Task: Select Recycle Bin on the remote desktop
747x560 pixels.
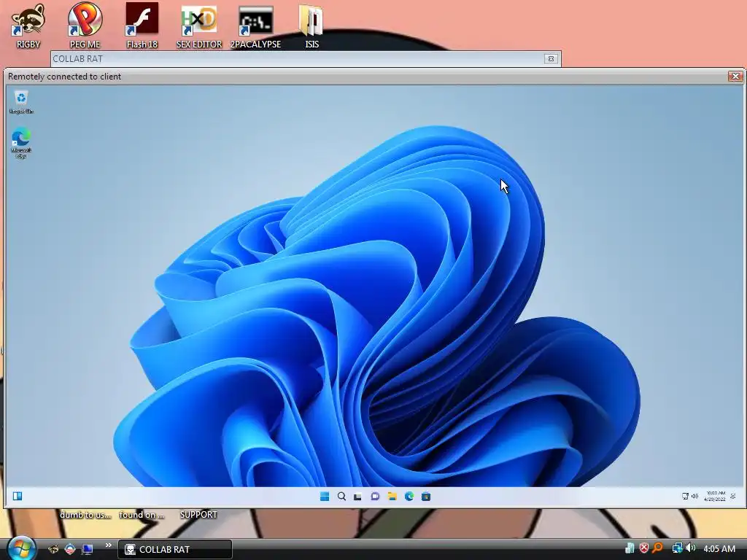Action: (21, 102)
